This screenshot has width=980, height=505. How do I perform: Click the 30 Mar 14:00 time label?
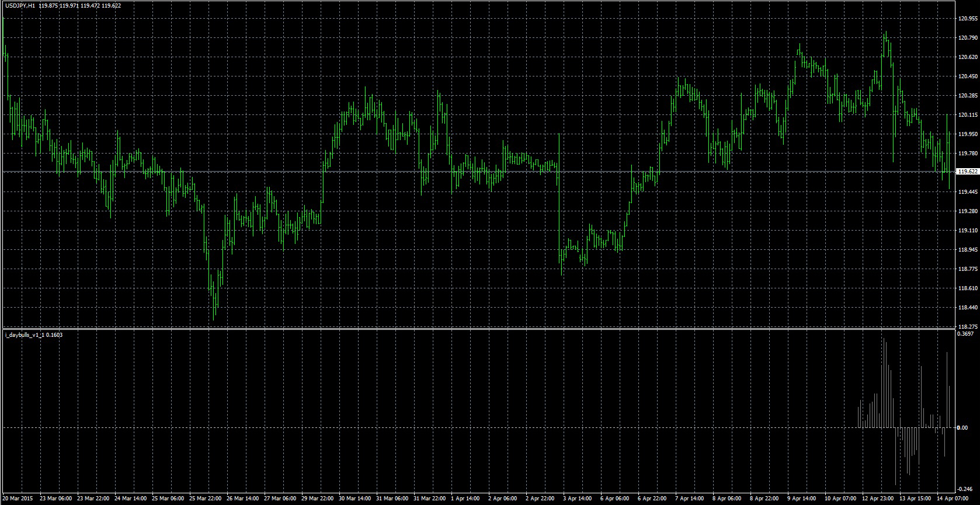point(355,499)
